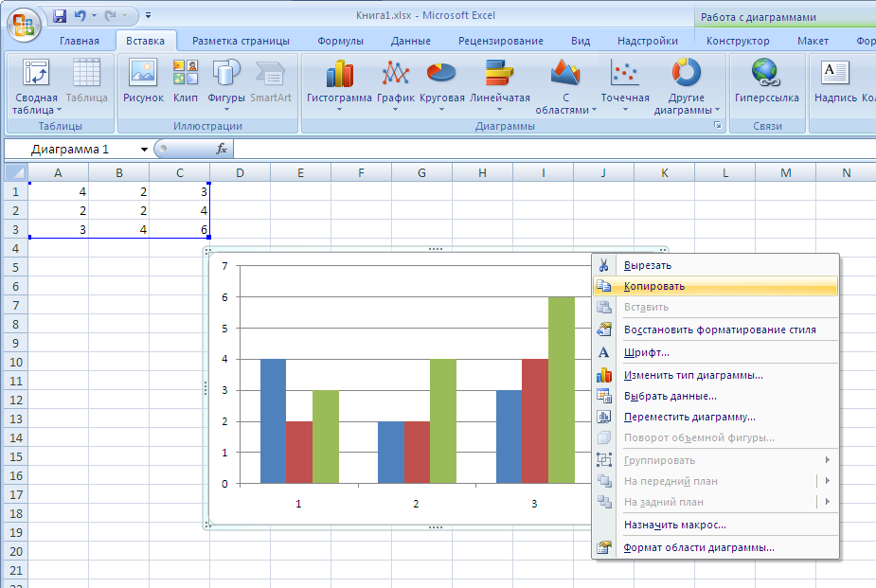Screen dimensions: 876x588
Task: Choose Изменить тип диаграммы...
Action: pyautogui.click(x=715, y=375)
